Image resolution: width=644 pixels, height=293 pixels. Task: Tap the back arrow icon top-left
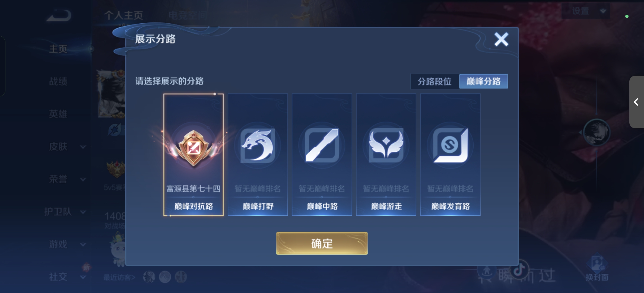tap(59, 15)
